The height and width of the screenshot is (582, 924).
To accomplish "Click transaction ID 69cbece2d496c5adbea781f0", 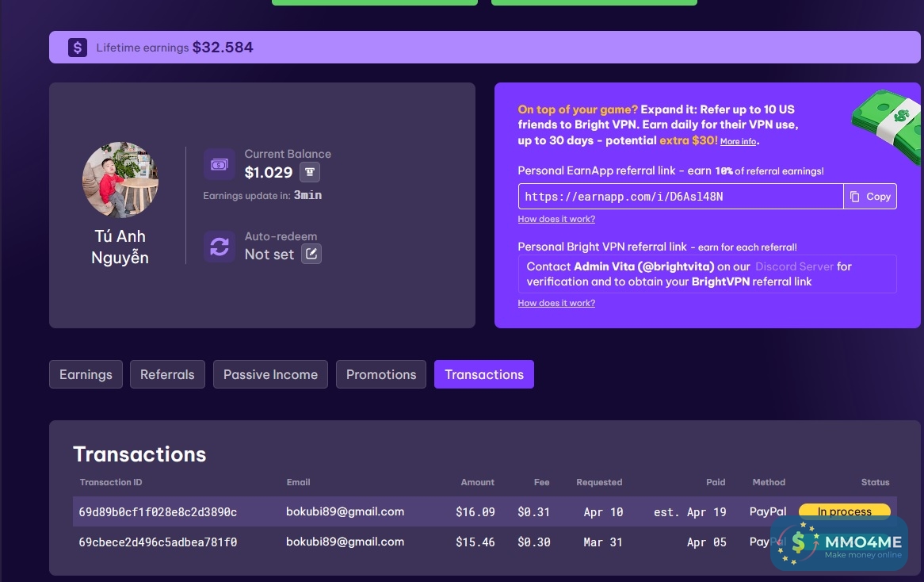I will point(158,542).
